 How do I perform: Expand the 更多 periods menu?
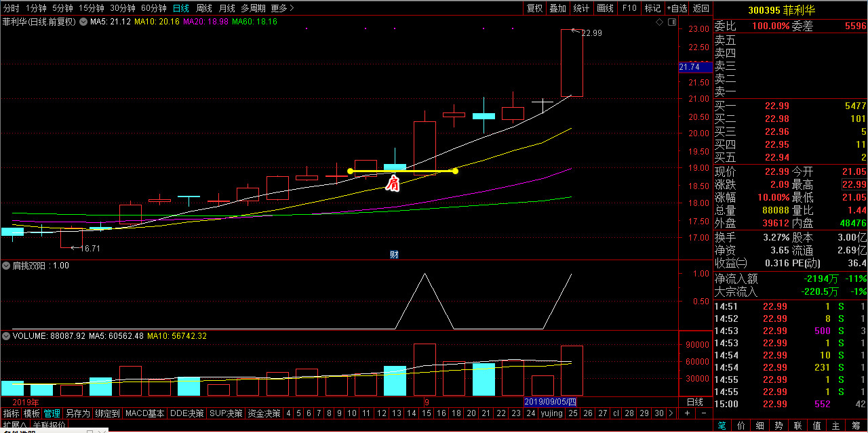click(x=282, y=8)
